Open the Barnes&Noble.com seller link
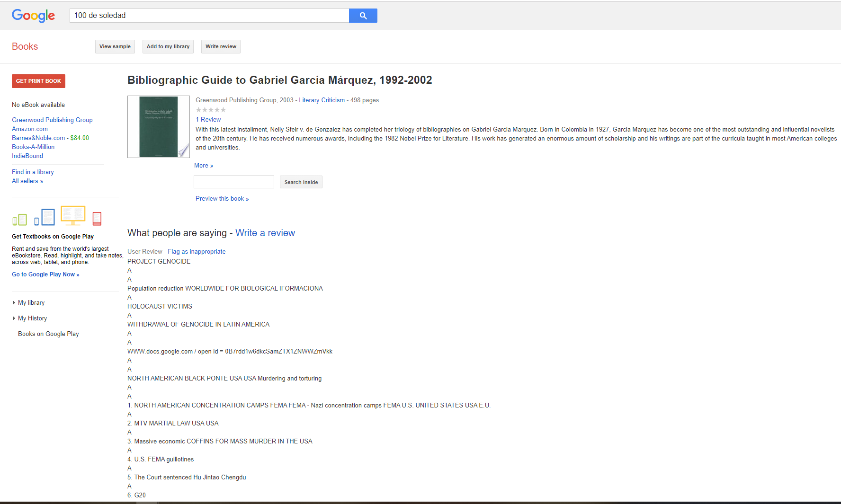Image resolution: width=841 pixels, height=504 pixels. 38,138
